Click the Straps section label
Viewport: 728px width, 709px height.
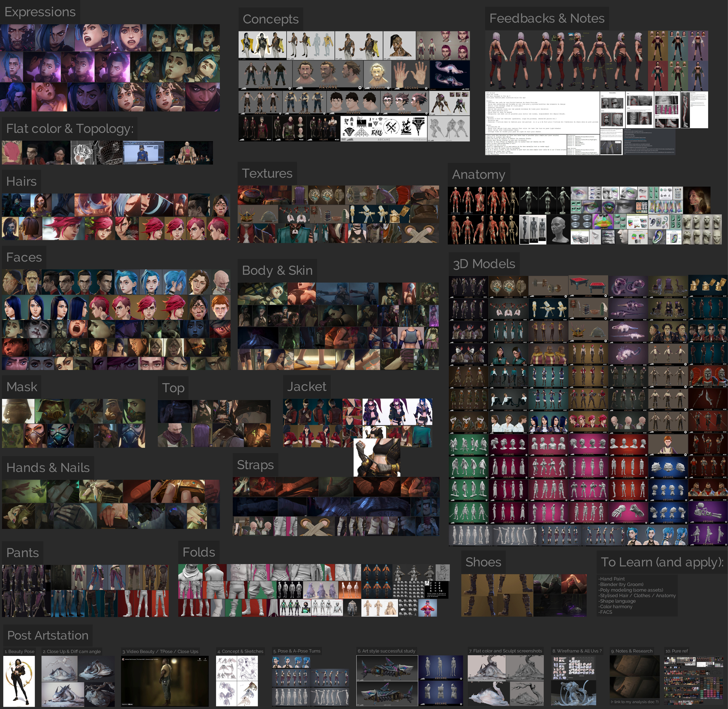pos(255,465)
